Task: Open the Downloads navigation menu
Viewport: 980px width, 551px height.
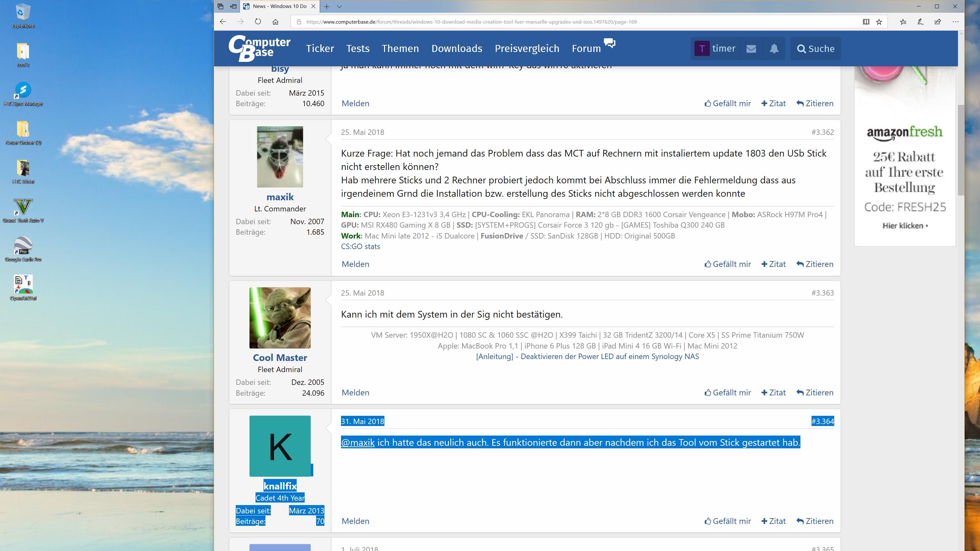Action: (x=457, y=49)
